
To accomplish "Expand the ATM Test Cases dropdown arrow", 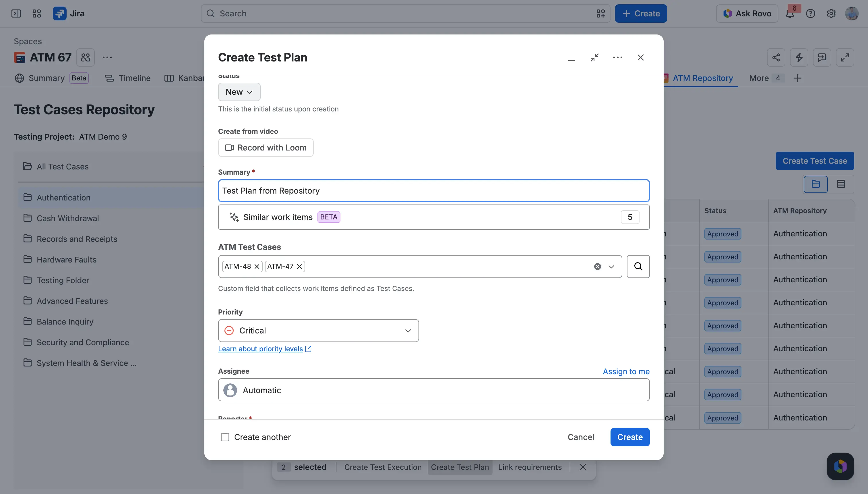I will 611,266.
